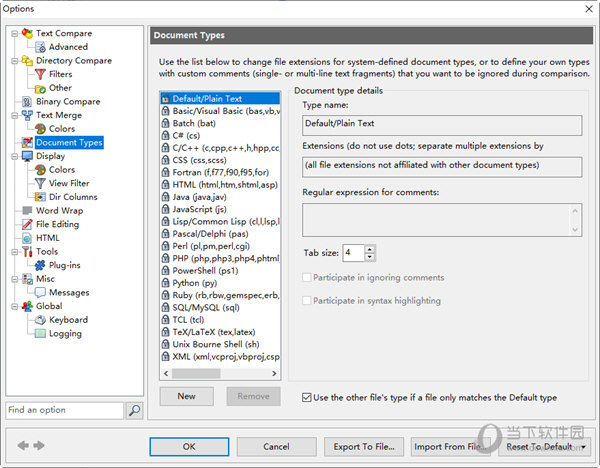Click the document list horizontal scrollbar thumb

tap(196, 373)
